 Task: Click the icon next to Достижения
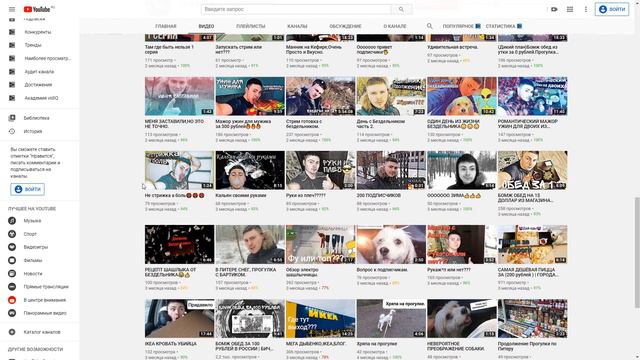click(12, 84)
